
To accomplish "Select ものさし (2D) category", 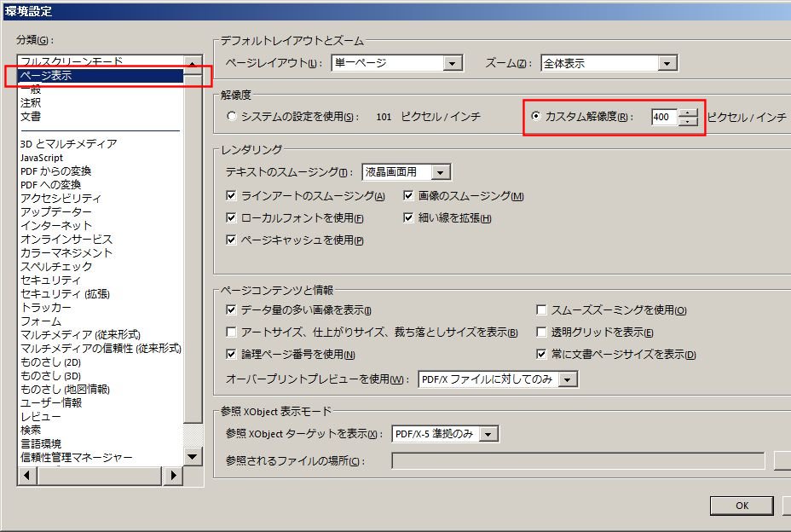I will (x=50, y=361).
